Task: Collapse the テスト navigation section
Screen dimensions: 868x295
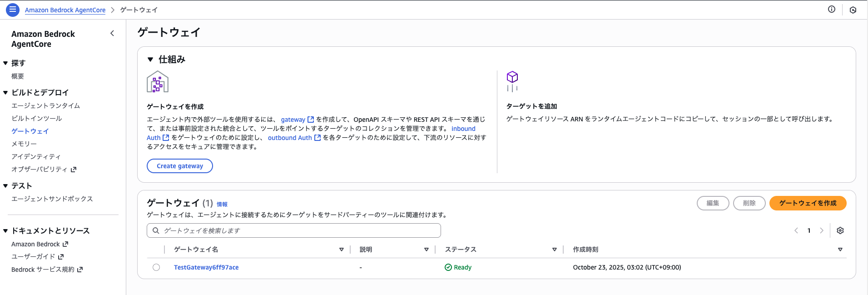Action: click(x=5, y=186)
